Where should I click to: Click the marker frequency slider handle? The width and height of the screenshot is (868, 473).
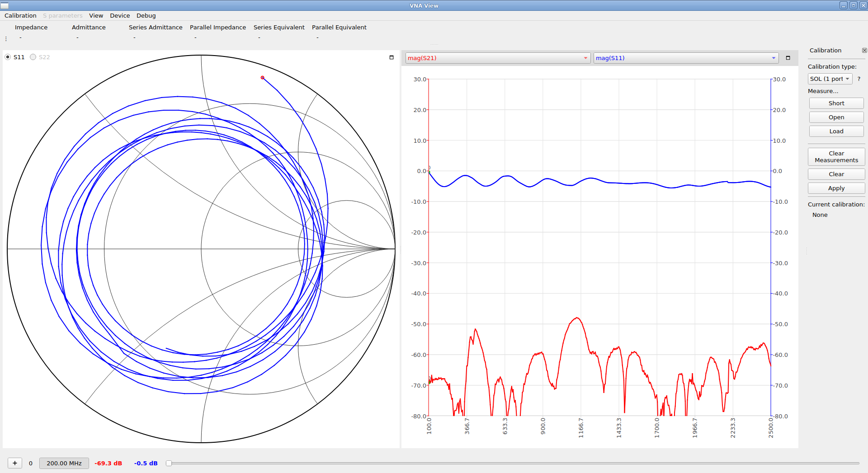coord(169,463)
